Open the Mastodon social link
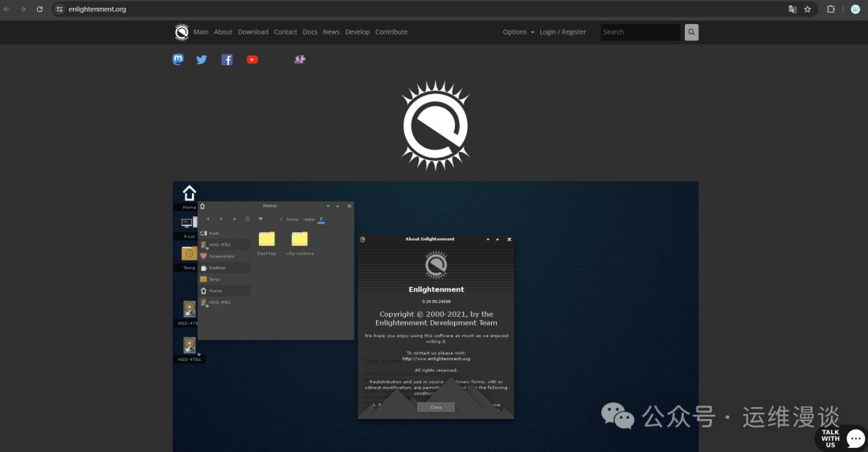 (x=178, y=60)
